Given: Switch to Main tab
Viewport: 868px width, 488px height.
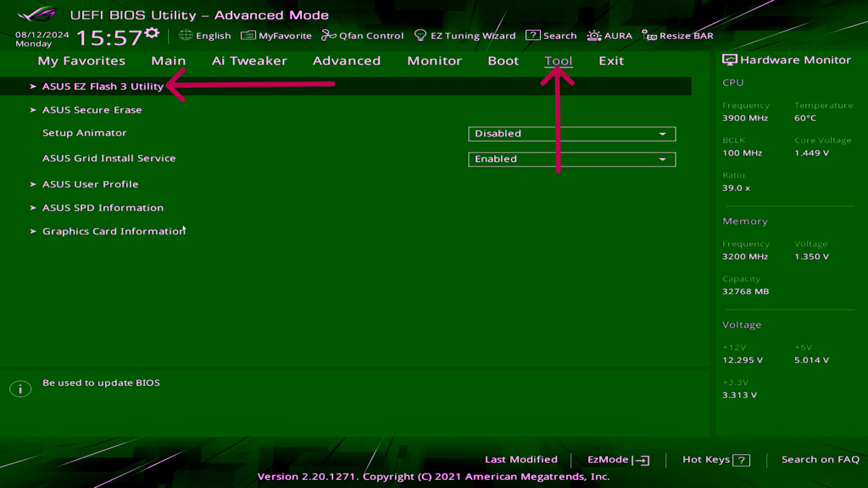Looking at the screenshot, I should tap(168, 61).
